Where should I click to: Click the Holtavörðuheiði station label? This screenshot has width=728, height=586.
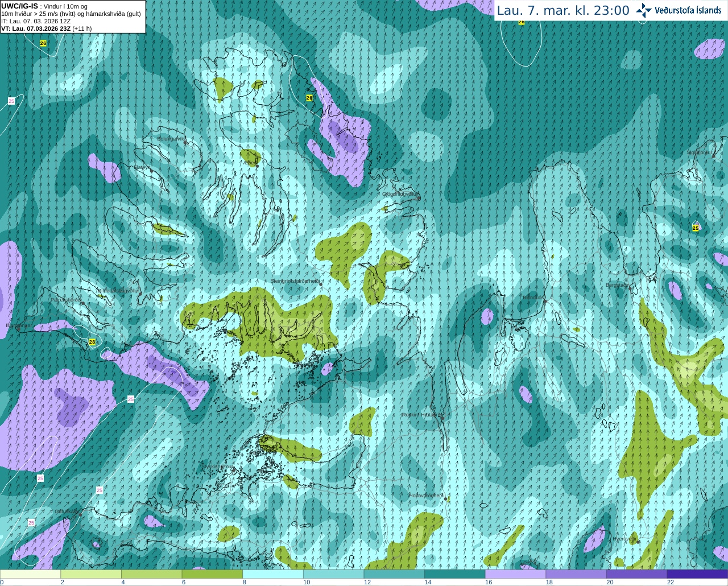pos(426,496)
